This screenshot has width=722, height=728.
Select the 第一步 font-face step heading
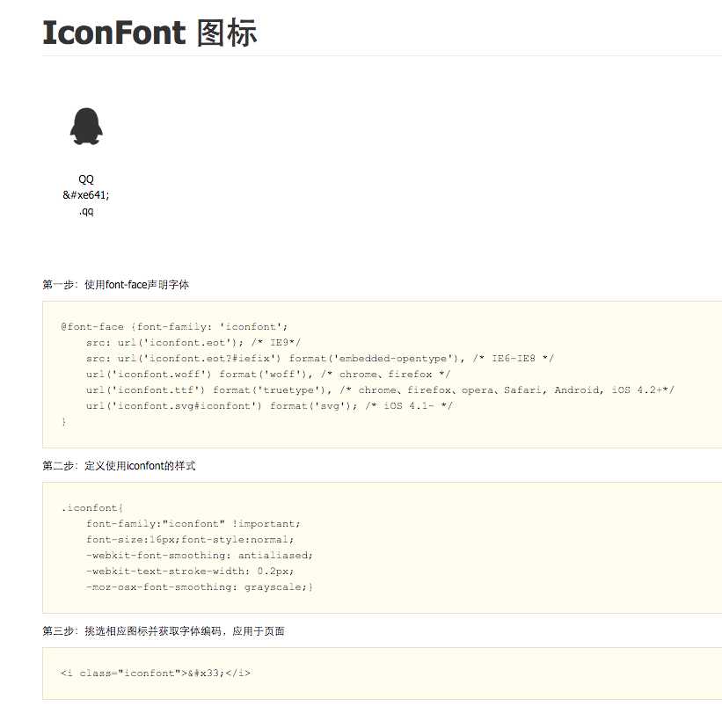(x=115, y=285)
